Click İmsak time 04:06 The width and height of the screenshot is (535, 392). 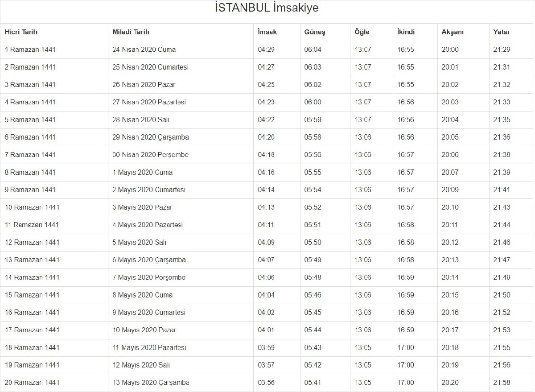click(x=266, y=277)
